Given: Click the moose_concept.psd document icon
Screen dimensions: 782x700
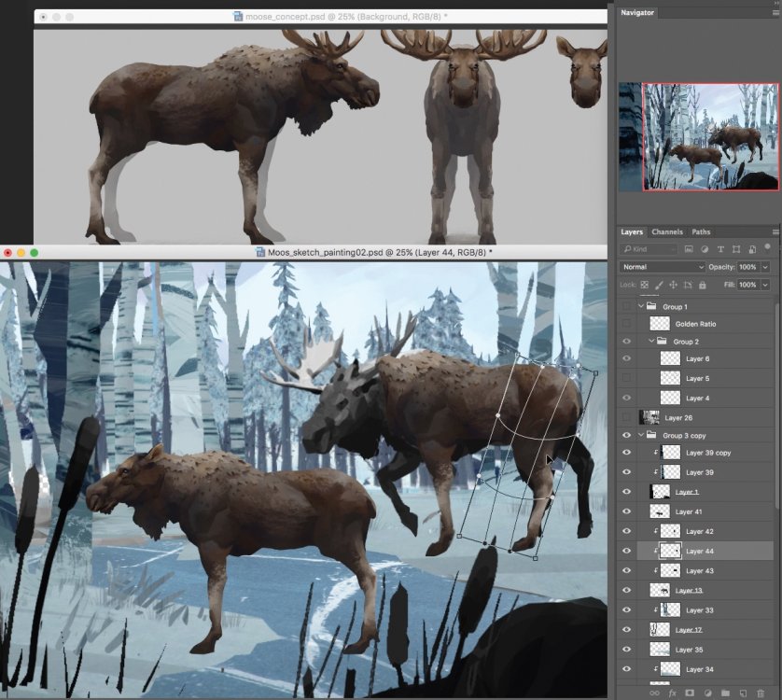Looking at the screenshot, I should (238, 17).
